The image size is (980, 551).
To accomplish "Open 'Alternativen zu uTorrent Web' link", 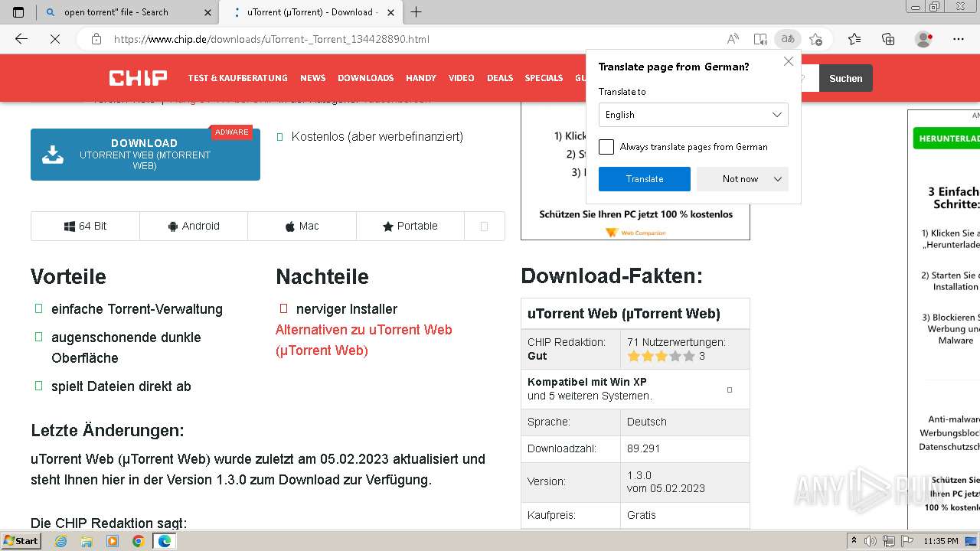I will (364, 340).
